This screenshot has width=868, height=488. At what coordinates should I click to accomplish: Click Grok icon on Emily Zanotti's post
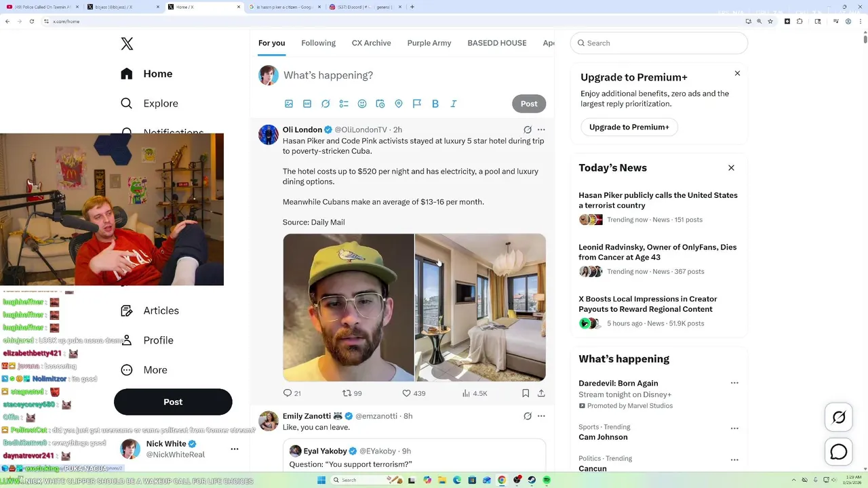tap(528, 416)
